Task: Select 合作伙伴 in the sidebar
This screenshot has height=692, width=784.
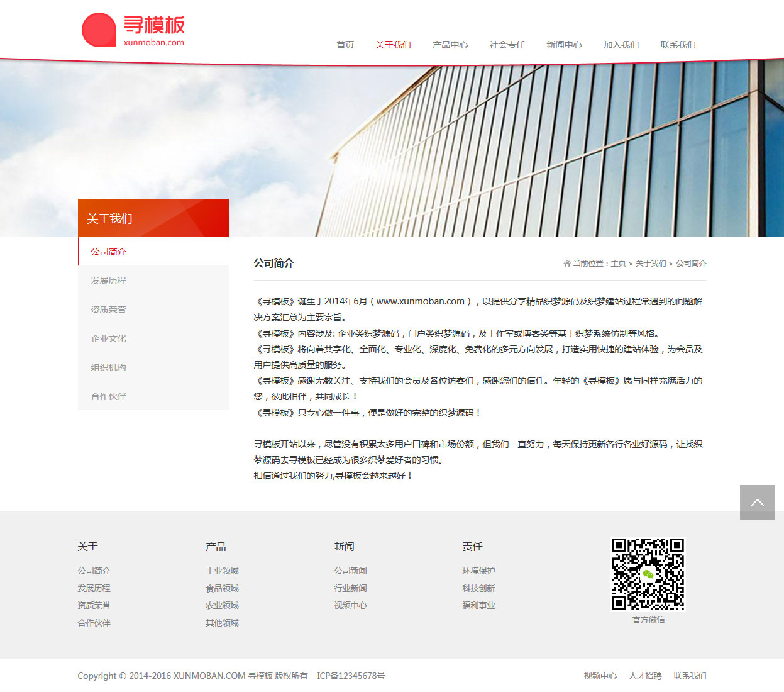Action: 153,396
